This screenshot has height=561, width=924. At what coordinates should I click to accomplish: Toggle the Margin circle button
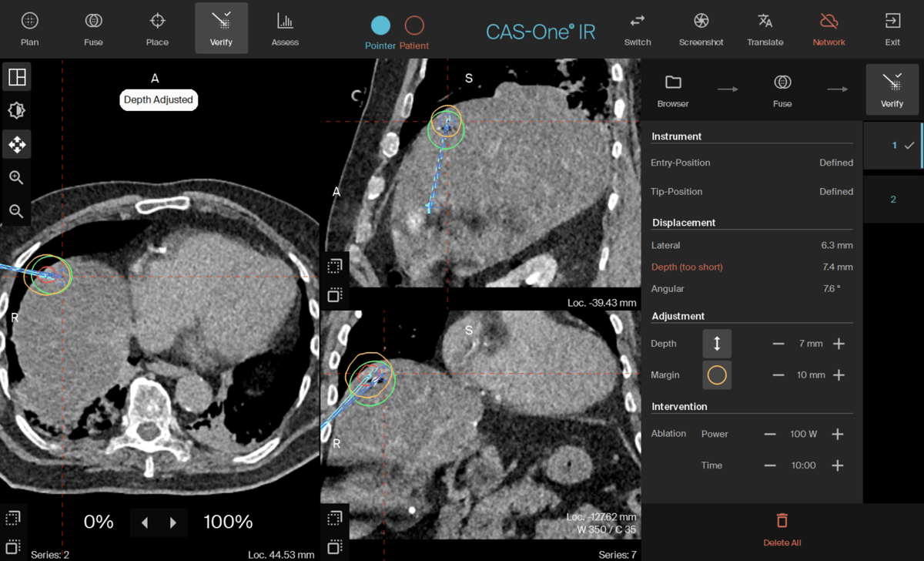717,375
